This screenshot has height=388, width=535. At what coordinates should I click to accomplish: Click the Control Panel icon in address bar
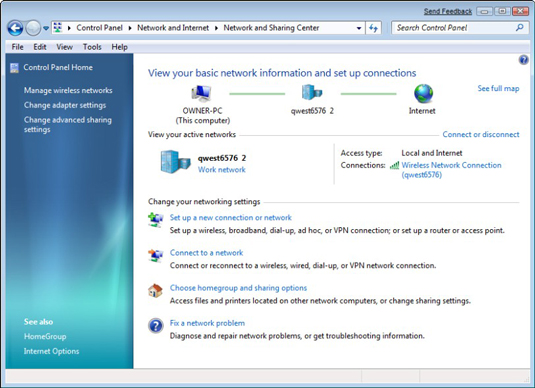58,28
